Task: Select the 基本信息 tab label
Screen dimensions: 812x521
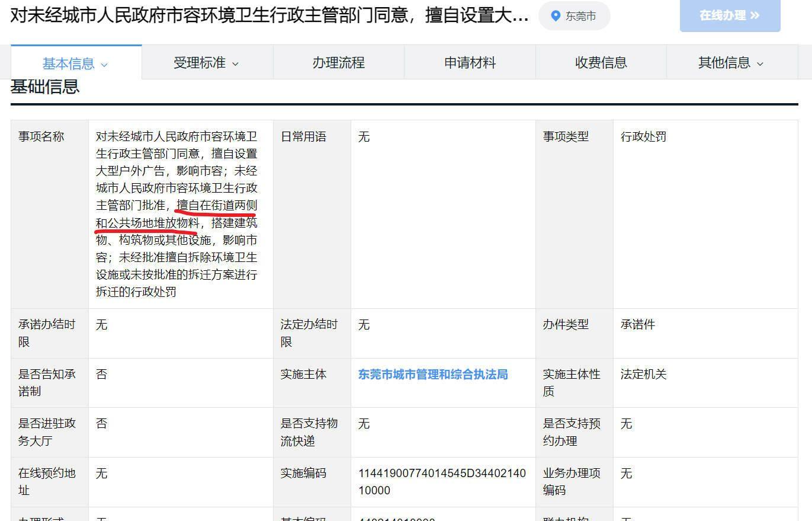Action: [x=68, y=63]
